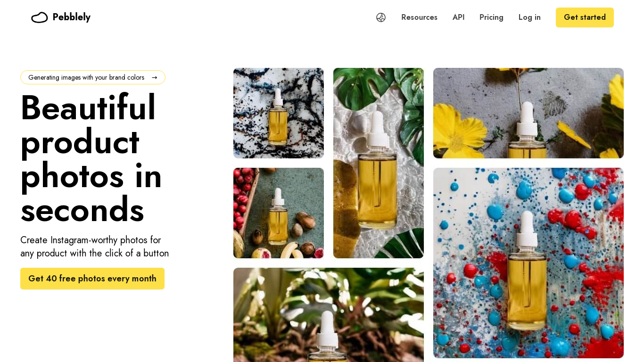Image resolution: width=644 pixels, height=362 pixels.
Task: Open the globe language selector icon
Action: click(381, 17)
